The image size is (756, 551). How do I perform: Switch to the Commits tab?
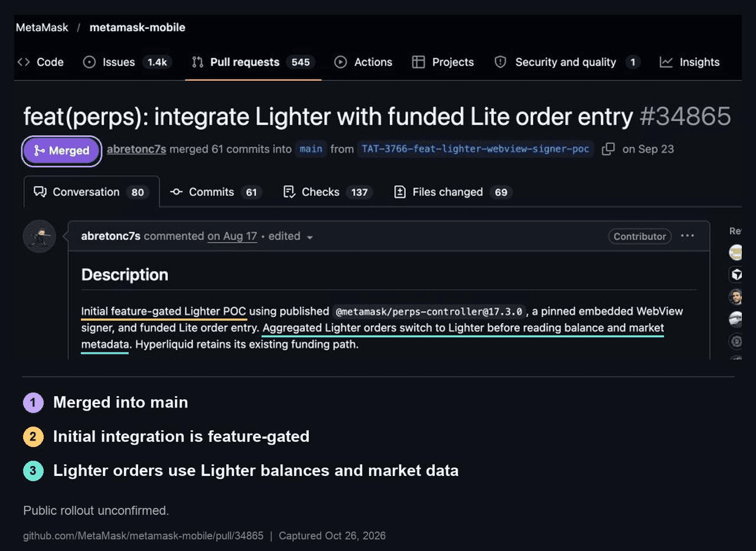(216, 192)
